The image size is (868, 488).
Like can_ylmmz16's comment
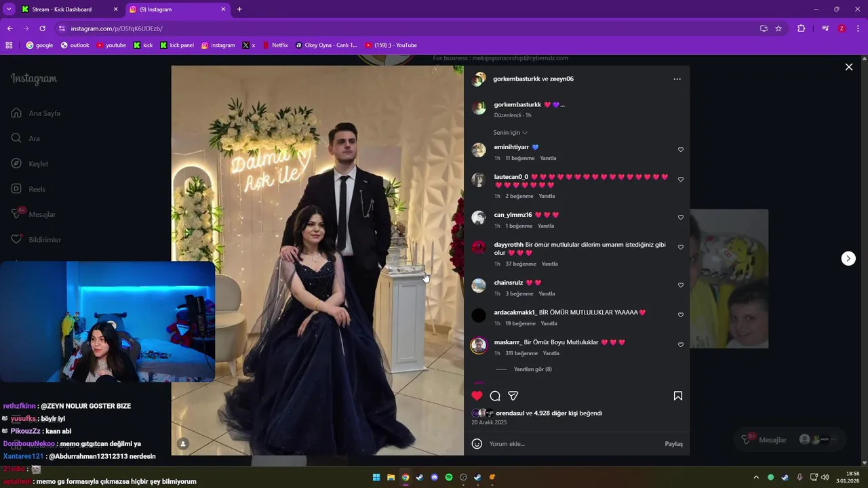tap(681, 218)
